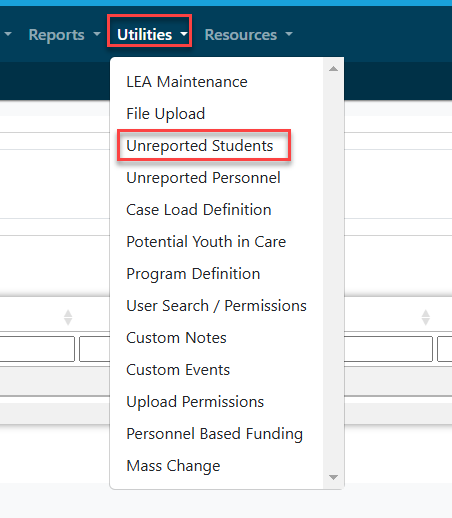This screenshot has width=452, height=518.
Task: Select Upload Permissions
Action: point(195,402)
